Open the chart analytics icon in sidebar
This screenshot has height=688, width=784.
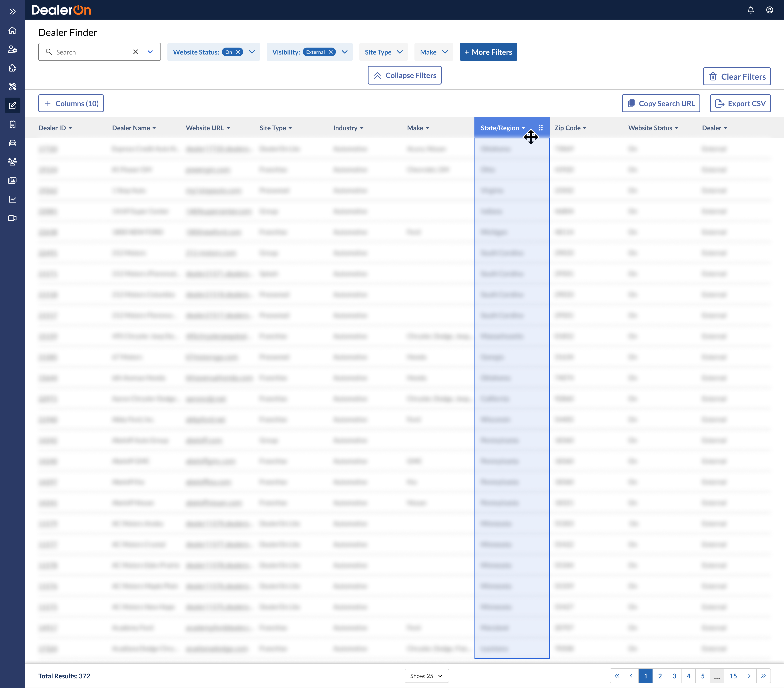(12, 199)
